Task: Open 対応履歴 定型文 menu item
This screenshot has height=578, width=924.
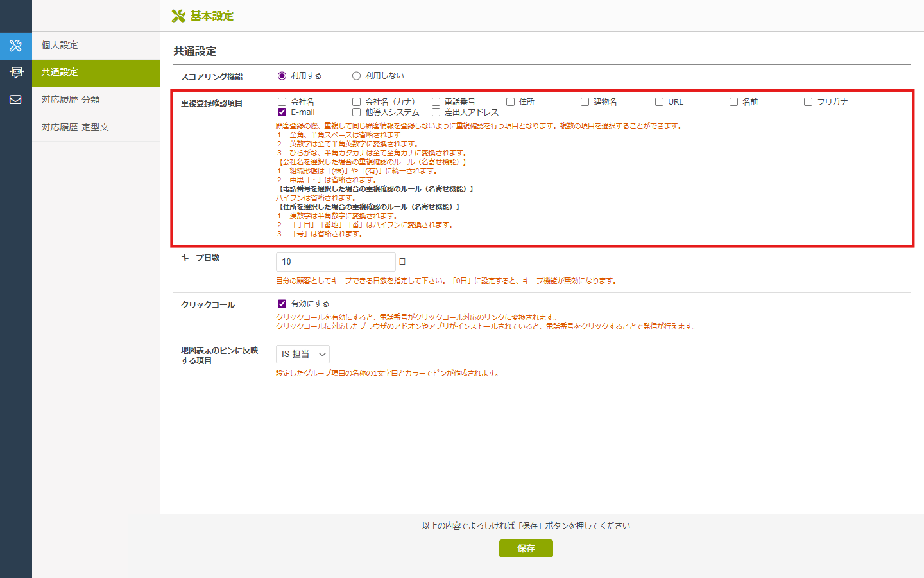Action: tap(75, 127)
